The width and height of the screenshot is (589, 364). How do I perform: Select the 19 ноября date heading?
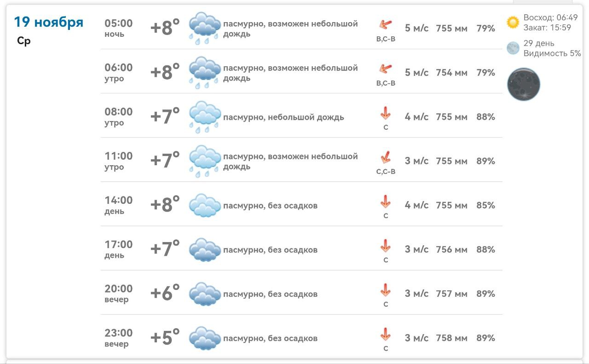(x=48, y=22)
